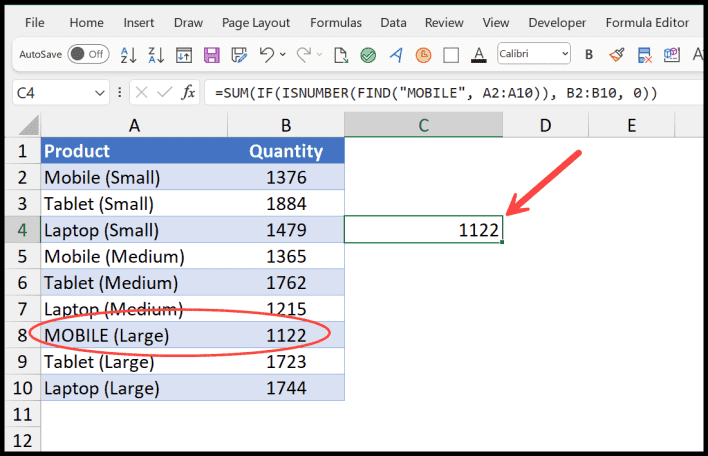
Task: Click the Undo arrow icon
Action: coord(266,55)
